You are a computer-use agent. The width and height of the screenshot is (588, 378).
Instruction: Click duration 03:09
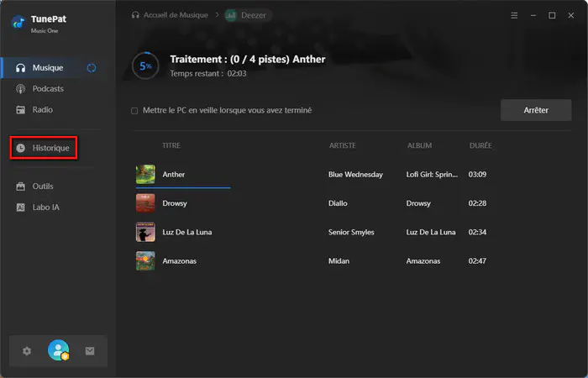point(477,175)
